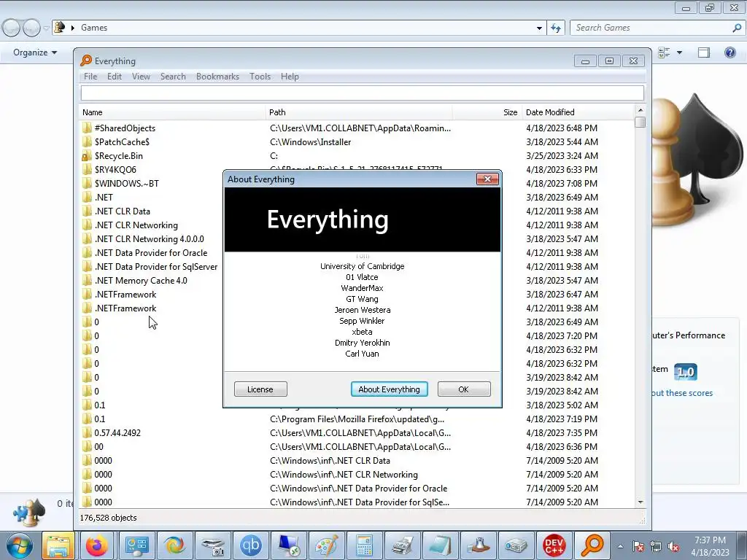Expand the Games address bar history dropdown
Screen dimensions: 747x560
(x=539, y=28)
